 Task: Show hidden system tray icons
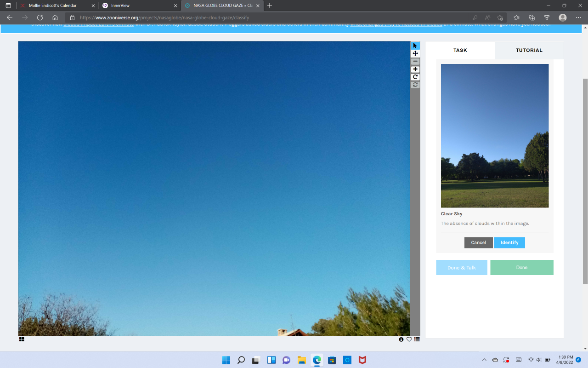484,360
